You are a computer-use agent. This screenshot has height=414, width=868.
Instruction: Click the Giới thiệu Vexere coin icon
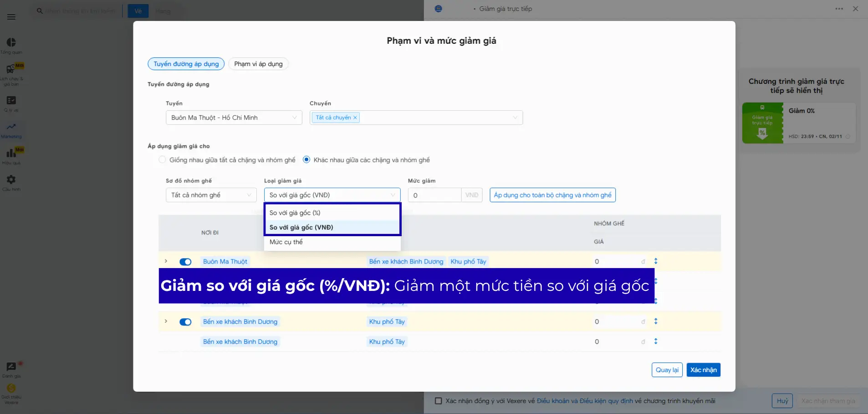tap(11, 388)
